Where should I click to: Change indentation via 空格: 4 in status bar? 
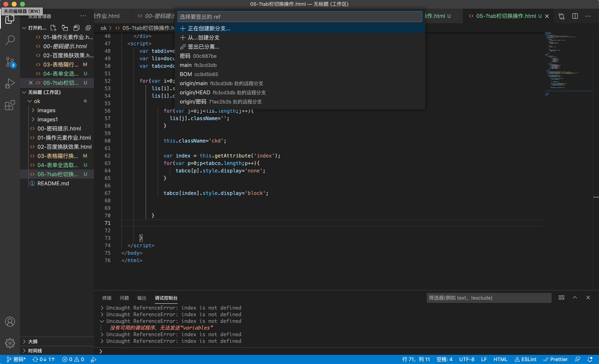pos(444,359)
